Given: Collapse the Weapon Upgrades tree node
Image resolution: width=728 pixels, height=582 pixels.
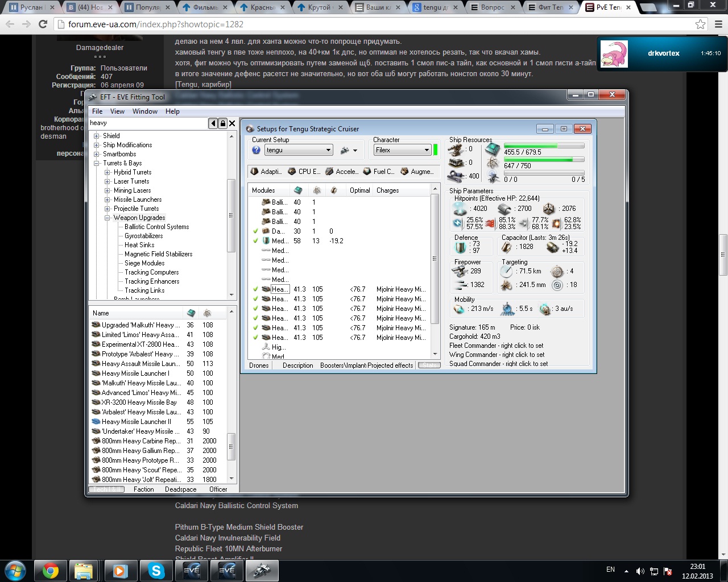Looking at the screenshot, I should pyautogui.click(x=107, y=218).
